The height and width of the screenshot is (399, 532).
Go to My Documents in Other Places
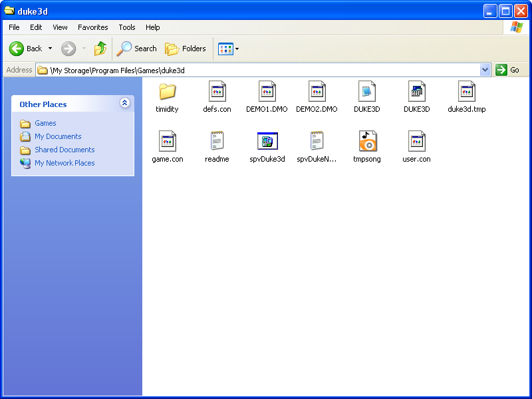(x=58, y=136)
